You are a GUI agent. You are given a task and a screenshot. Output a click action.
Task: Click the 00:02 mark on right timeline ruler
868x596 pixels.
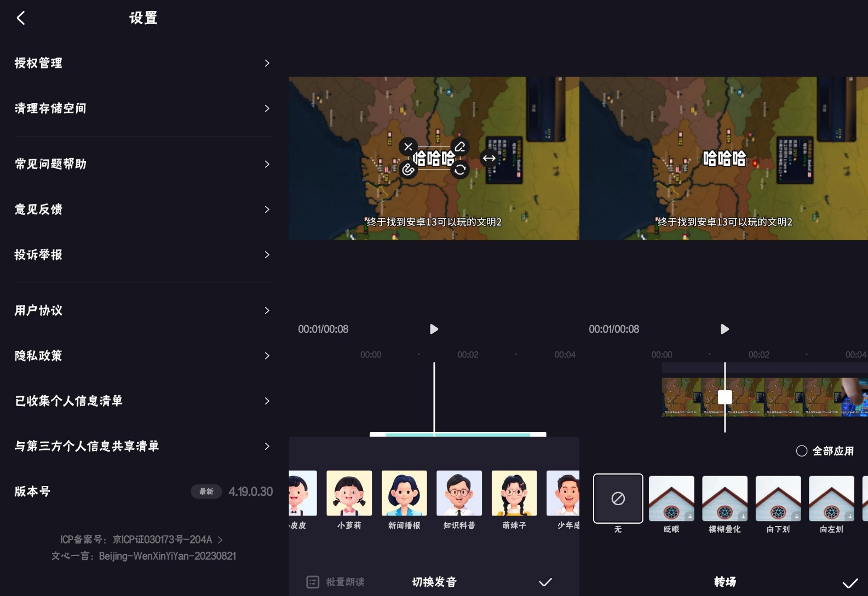tap(758, 355)
